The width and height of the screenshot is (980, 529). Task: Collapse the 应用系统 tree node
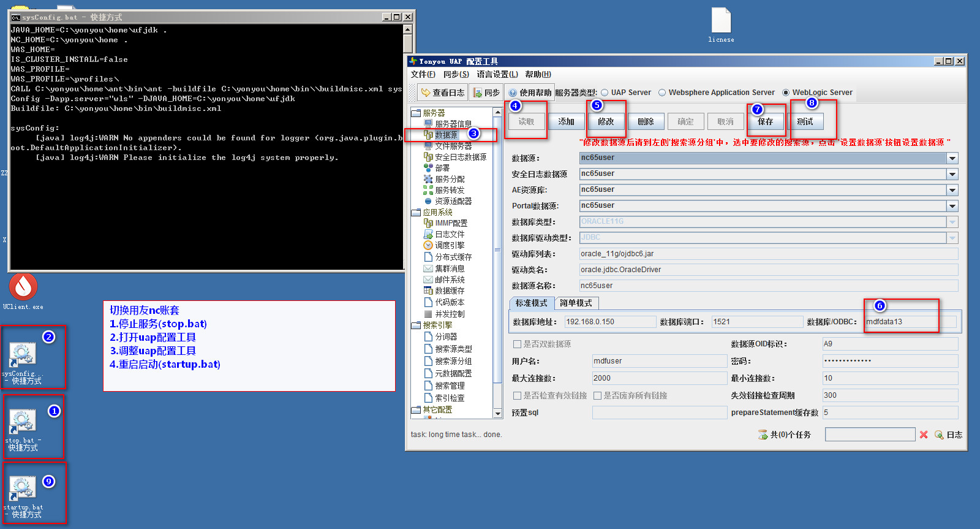[x=416, y=213]
